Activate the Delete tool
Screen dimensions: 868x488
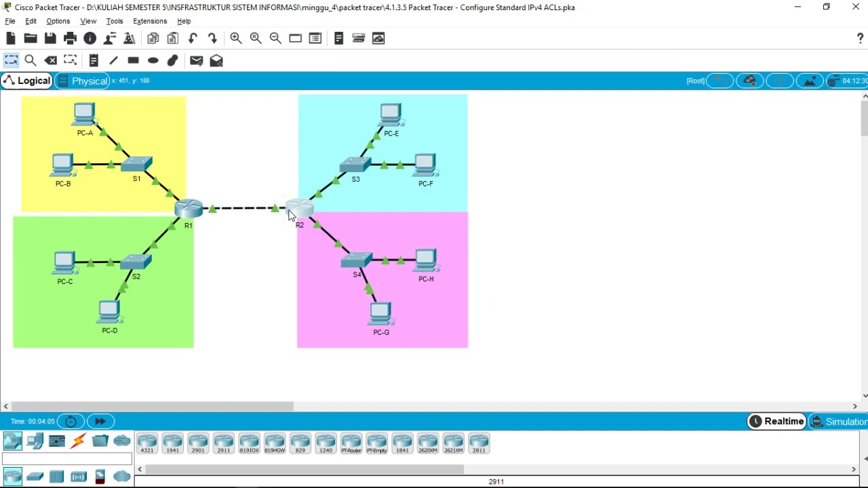point(51,60)
